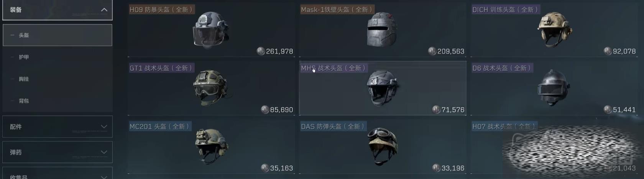Open the 护甲 subcategory
The image size is (644, 179).
click(x=58, y=57)
